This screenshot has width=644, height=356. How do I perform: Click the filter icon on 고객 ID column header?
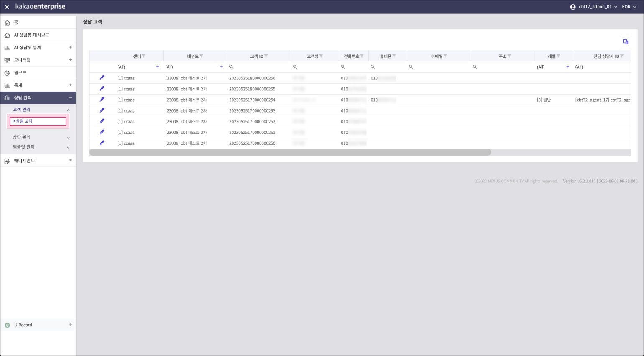point(266,56)
